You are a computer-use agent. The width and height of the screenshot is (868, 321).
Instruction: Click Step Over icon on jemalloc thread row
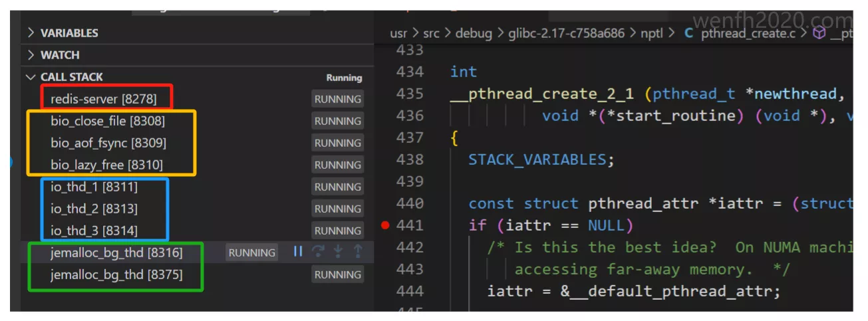coord(318,252)
